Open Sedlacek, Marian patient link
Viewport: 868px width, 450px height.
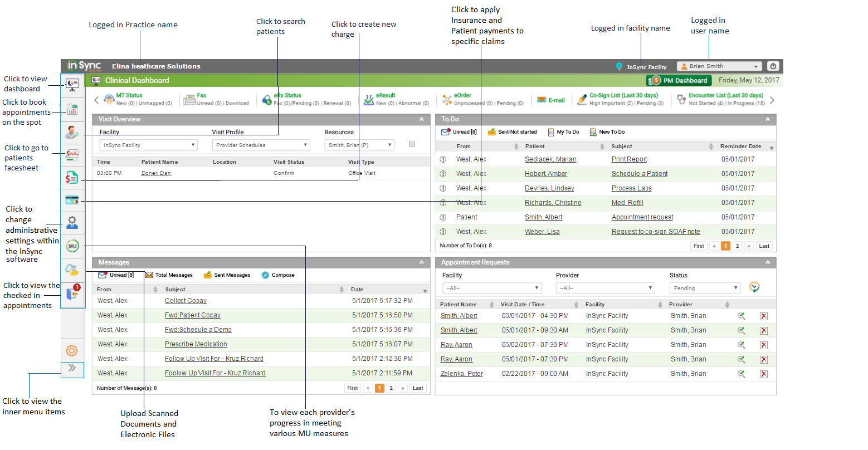pos(550,159)
